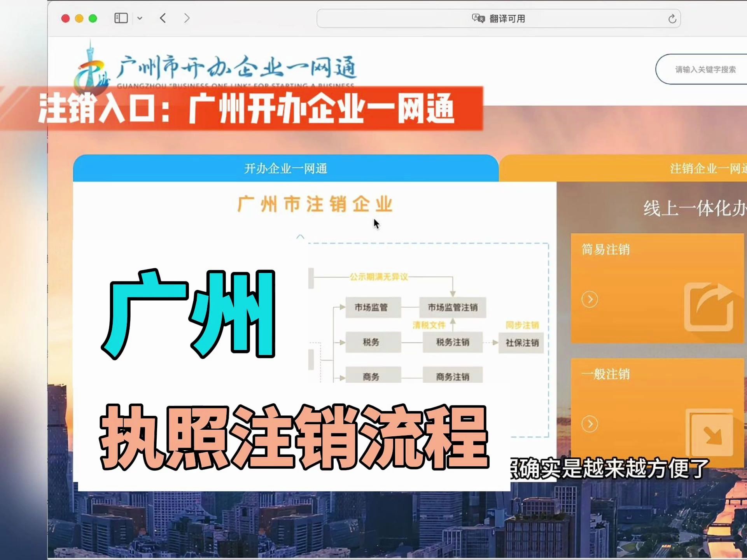Open the 一般注销 card
The image size is (747, 560).
657,412
